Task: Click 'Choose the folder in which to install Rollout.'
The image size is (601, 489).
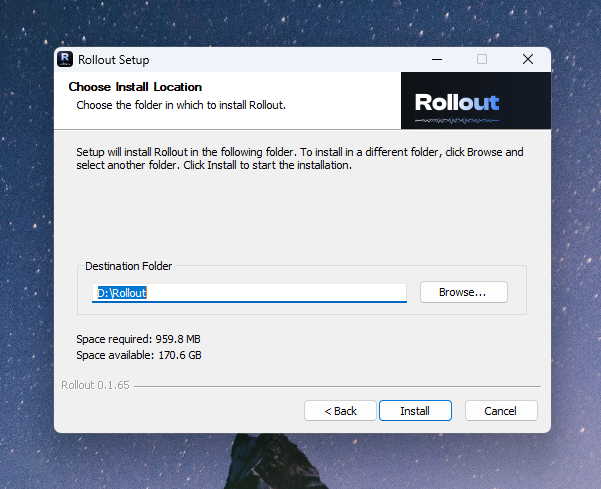Action: point(181,105)
